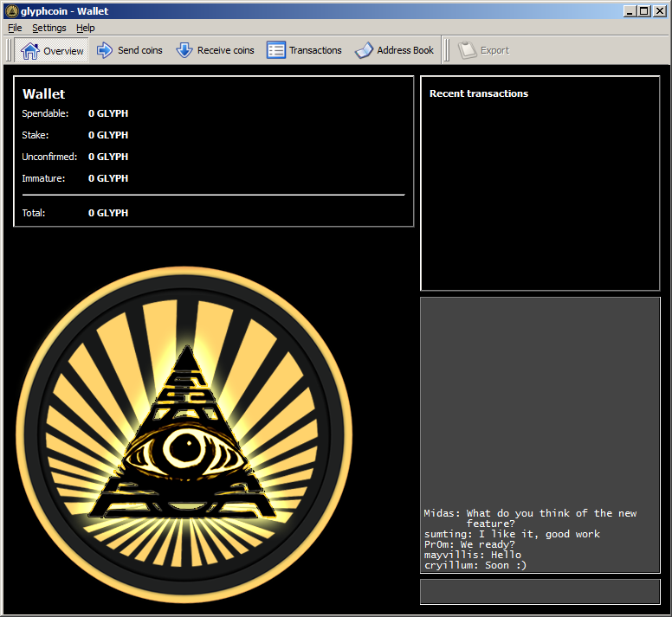Minimize the glyphcoin wallet window
672x617 pixels.
(630, 11)
